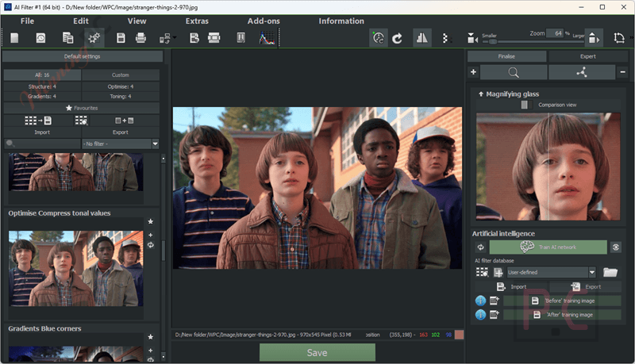Select 'Gradients: 4' category
The height and width of the screenshot is (364, 635).
click(42, 96)
